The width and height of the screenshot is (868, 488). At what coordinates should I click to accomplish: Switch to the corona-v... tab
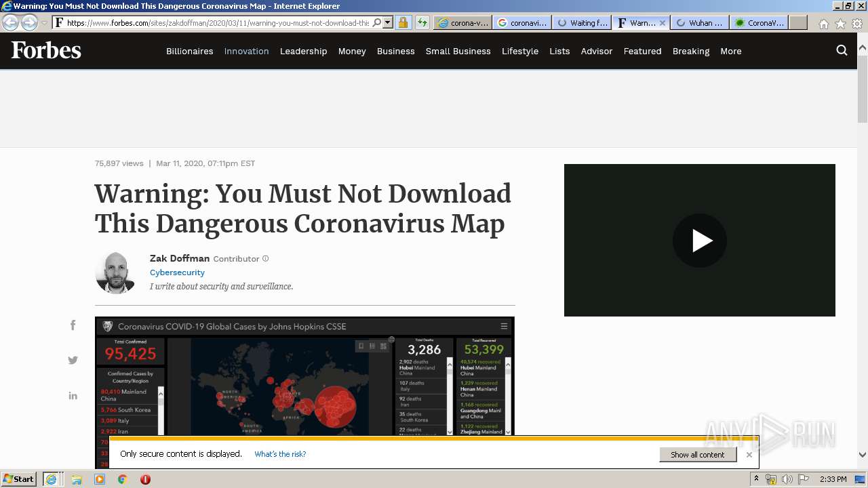pyautogui.click(x=462, y=22)
